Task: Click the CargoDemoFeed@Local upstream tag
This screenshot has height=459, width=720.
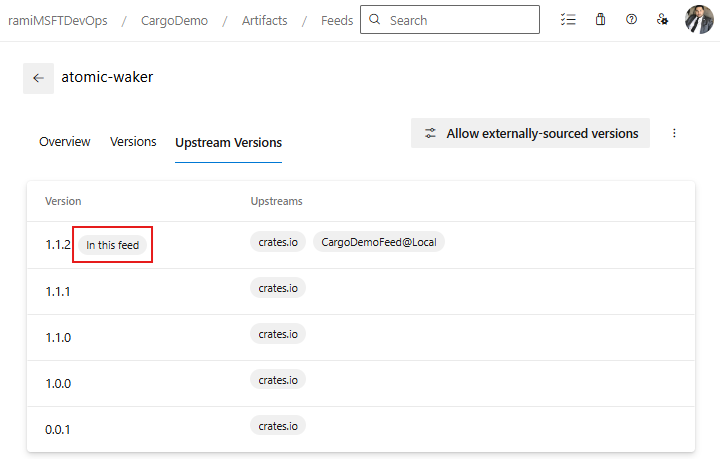Action: pyautogui.click(x=378, y=243)
